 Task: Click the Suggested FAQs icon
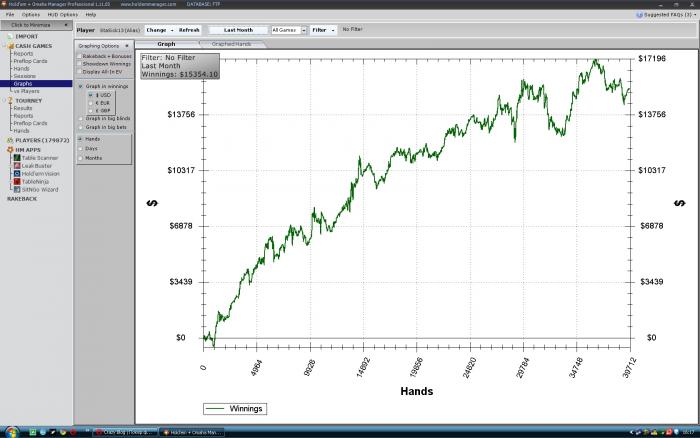tap(639, 15)
